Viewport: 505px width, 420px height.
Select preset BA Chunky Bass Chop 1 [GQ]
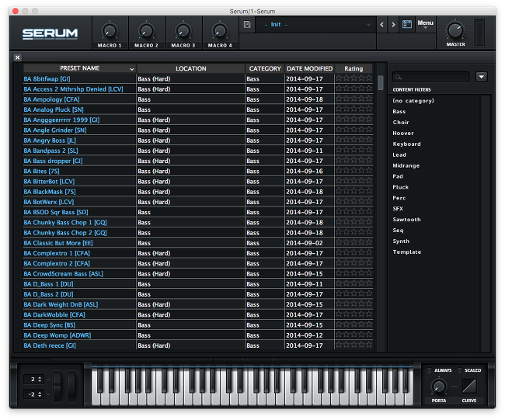click(x=65, y=222)
